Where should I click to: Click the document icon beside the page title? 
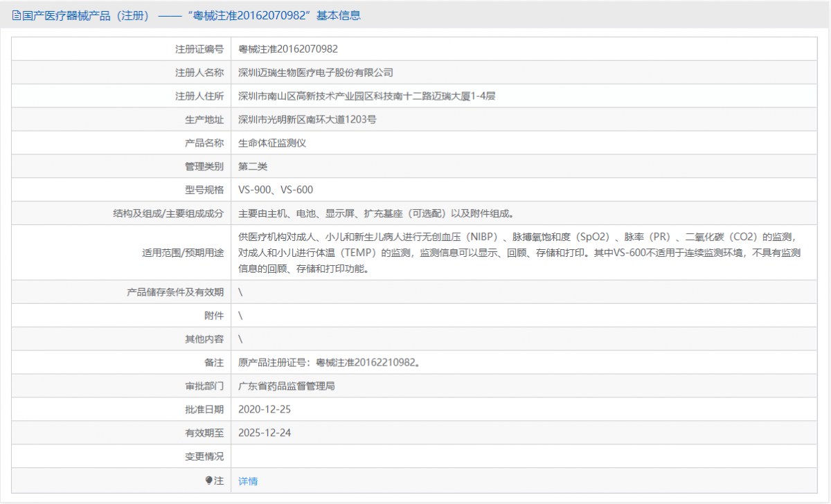click(17, 15)
